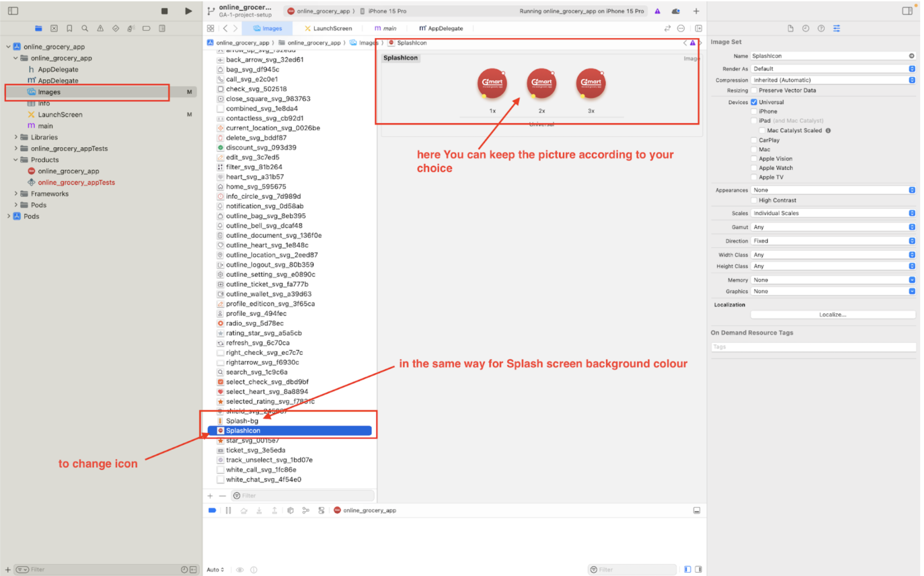Viewport: 924px width, 576px height.
Task: Click the 2x SplashIcon image slot
Action: 541,84
